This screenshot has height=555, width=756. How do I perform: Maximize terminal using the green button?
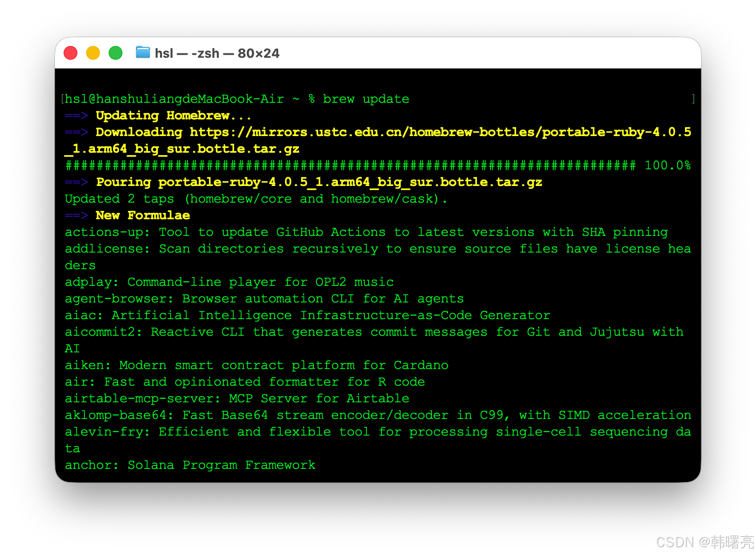(116, 53)
